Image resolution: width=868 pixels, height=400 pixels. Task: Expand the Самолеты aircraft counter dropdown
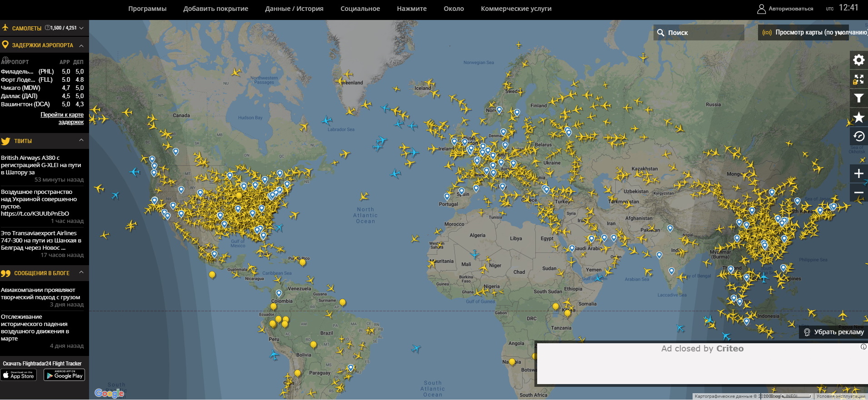click(81, 28)
